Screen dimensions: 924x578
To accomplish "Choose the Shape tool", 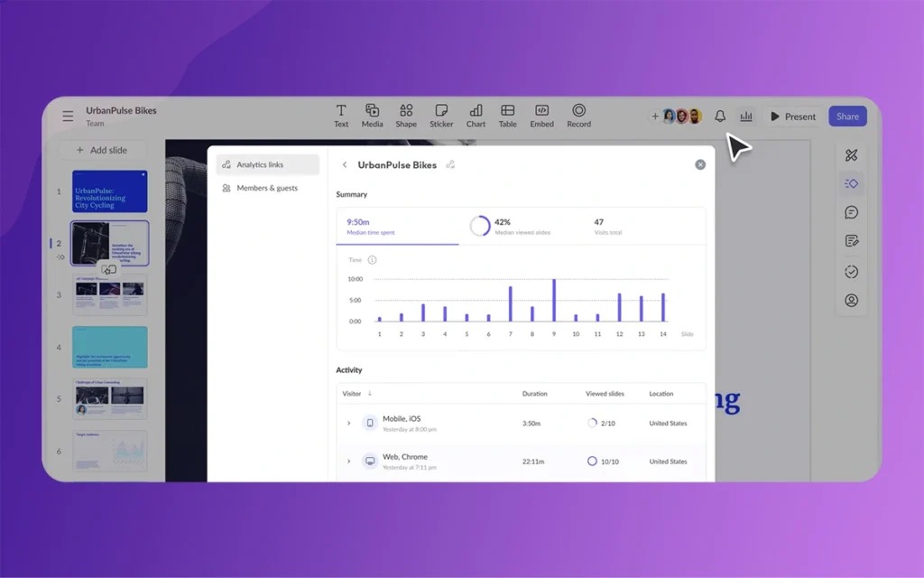I will [406, 116].
